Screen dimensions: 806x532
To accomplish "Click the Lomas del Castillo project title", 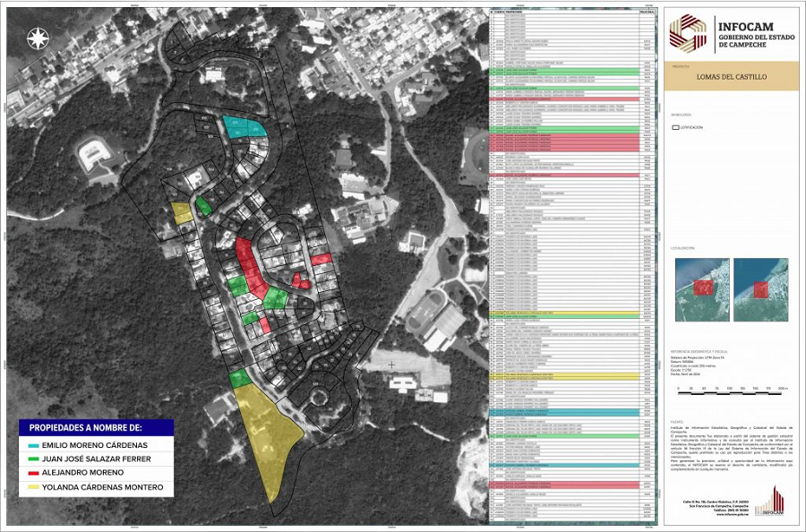I will 731,78.
